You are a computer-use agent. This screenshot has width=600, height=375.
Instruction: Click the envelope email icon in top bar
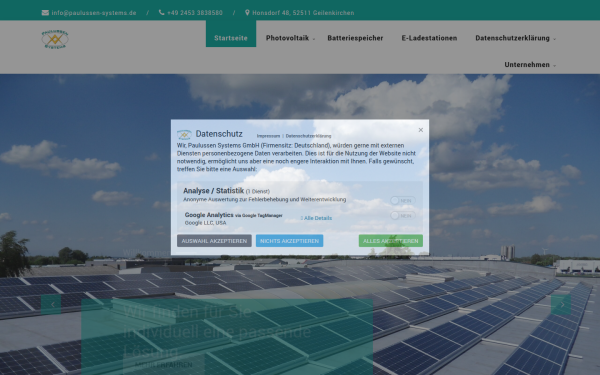point(45,13)
